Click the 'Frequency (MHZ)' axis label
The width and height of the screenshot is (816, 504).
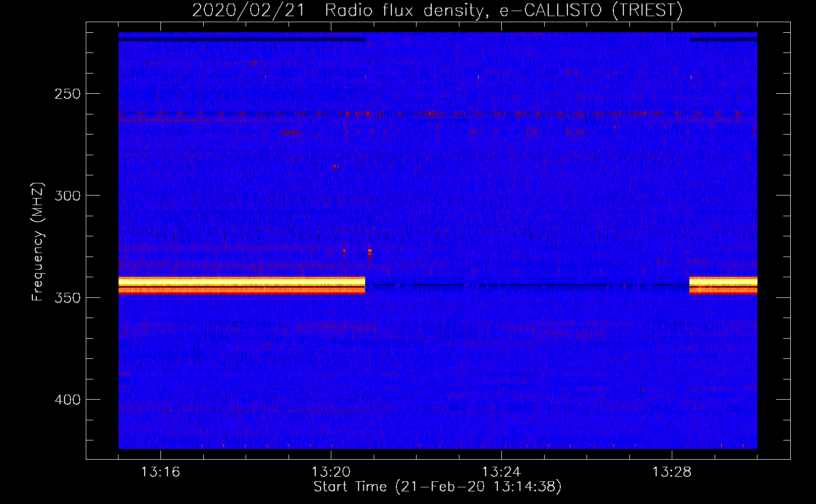point(38,241)
